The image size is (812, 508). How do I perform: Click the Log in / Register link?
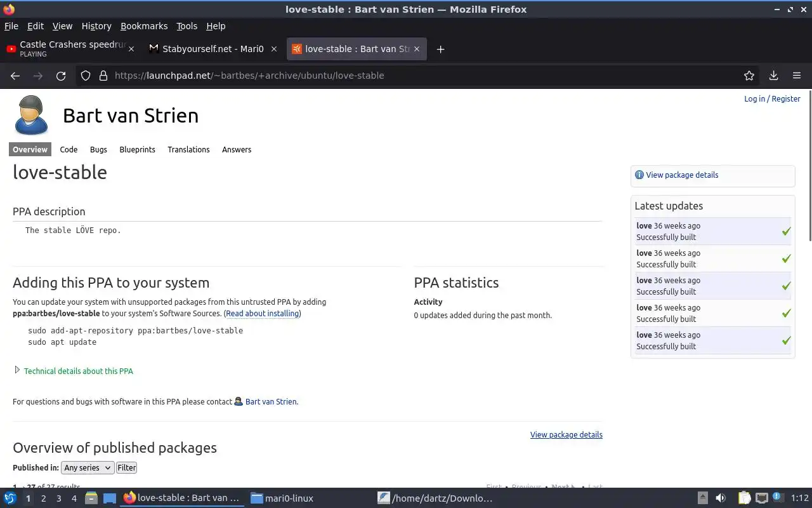point(772,98)
